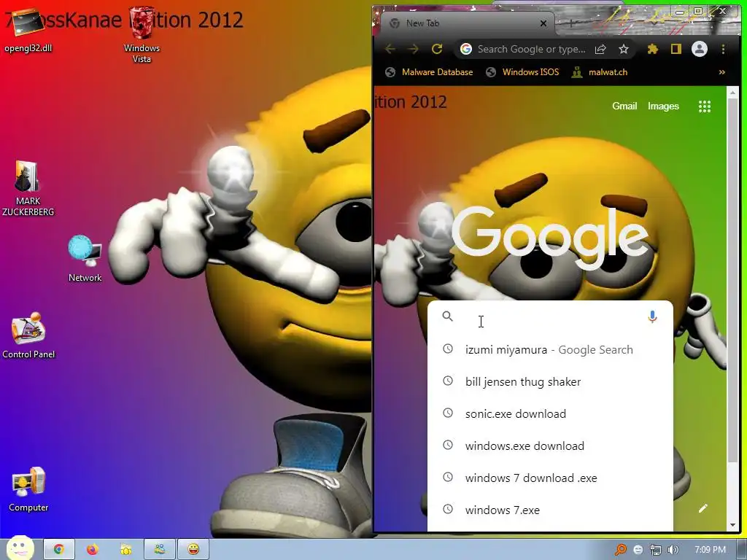Bookmark this tab with star icon
Screen dimensions: 747x560
coord(624,49)
